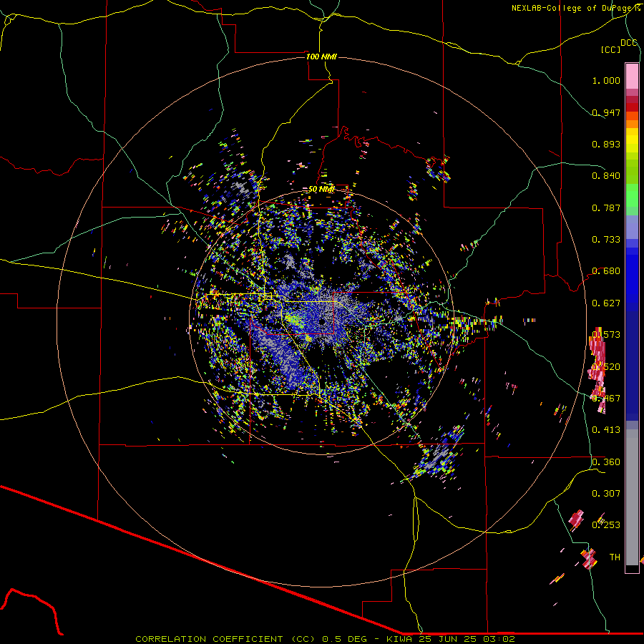Pick the pink segment of the color bar
The height and width of the screenshot is (644, 644).
(632, 76)
